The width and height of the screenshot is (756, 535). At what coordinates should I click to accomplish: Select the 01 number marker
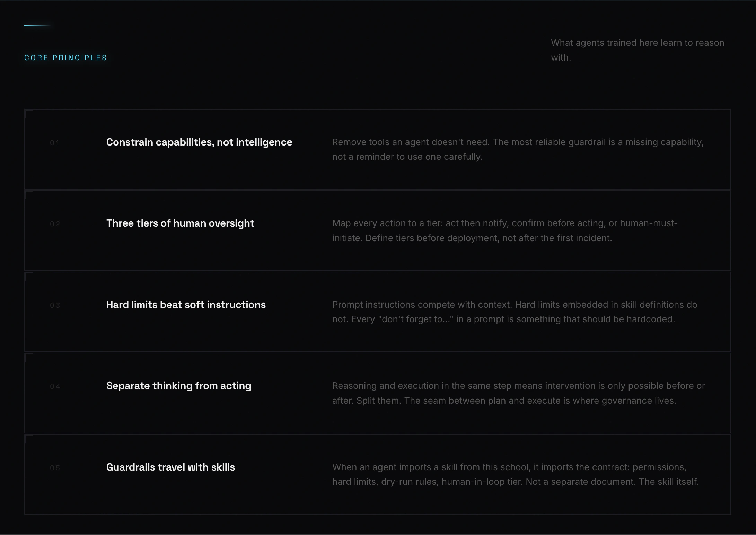[x=55, y=143]
